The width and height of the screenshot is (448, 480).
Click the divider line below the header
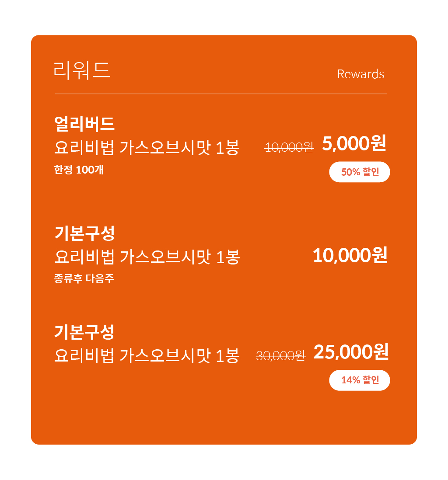click(x=220, y=94)
